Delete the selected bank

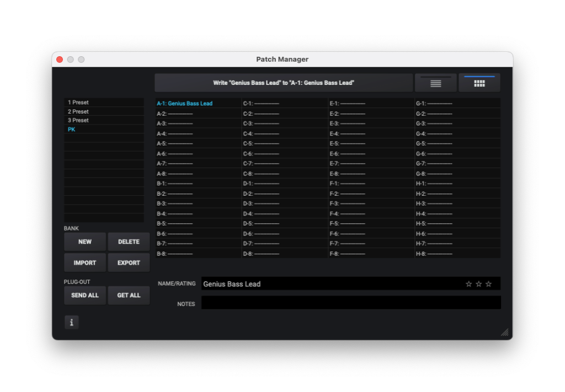click(129, 241)
